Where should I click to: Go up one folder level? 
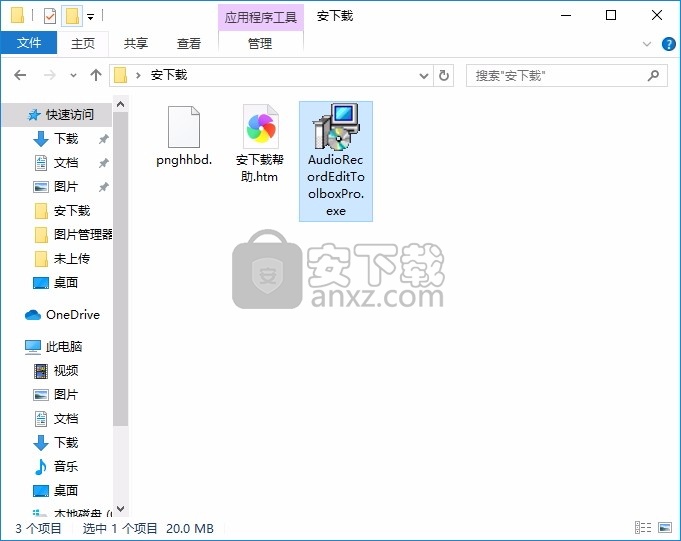click(96, 75)
